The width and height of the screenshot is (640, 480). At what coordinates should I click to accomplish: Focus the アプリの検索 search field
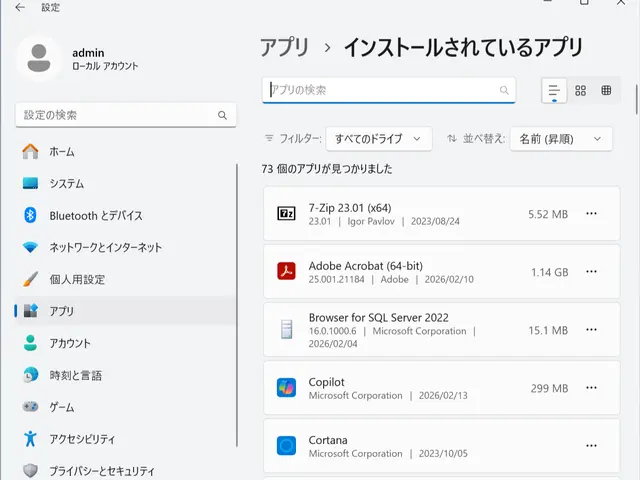click(389, 90)
